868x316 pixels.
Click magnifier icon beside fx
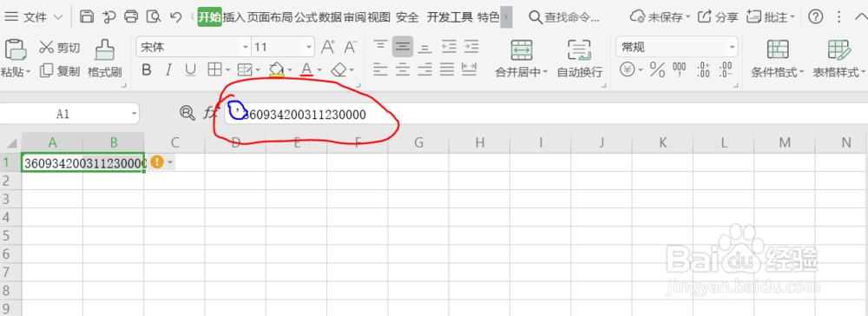coord(187,114)
